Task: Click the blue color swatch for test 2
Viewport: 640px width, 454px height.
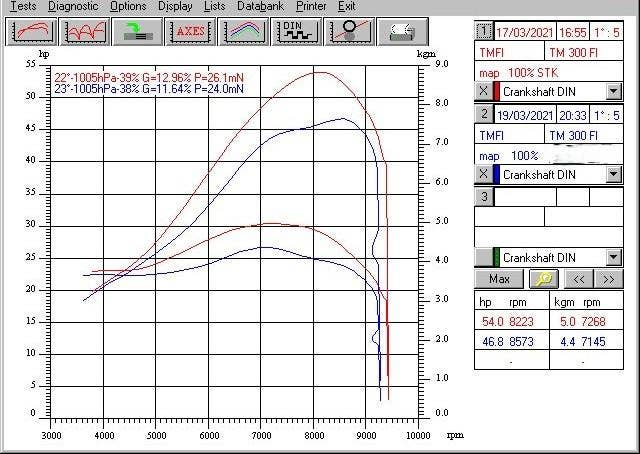Action: click(x=496, y=174)
